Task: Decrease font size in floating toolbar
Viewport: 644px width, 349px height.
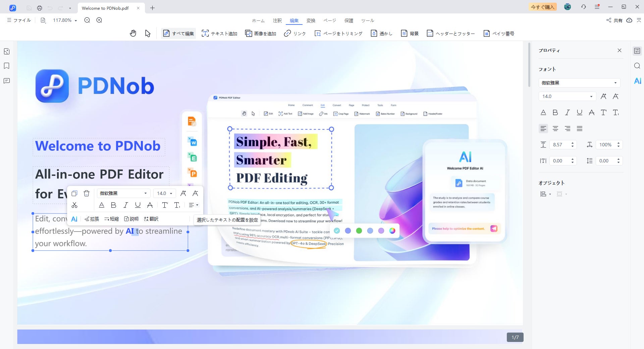Action: (195, 193)
